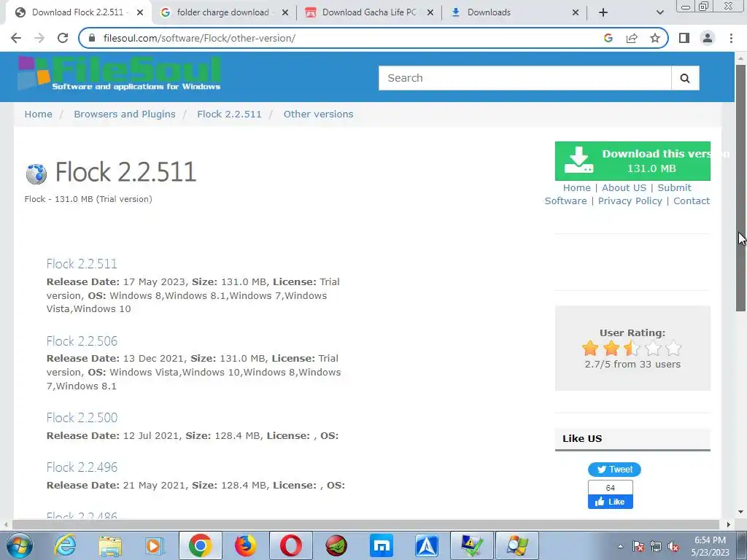Click the fifth rating star
This screenshot has width=747, height=560.
[x=673, y=348]
